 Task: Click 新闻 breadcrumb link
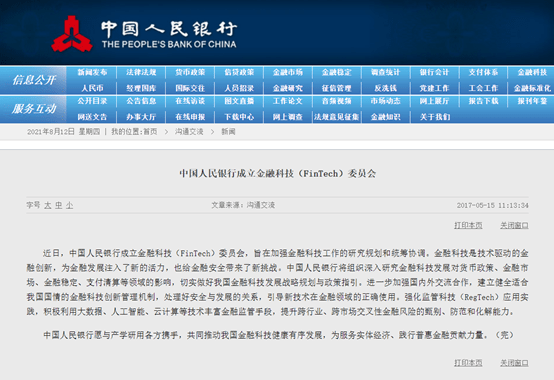(228, 132)
